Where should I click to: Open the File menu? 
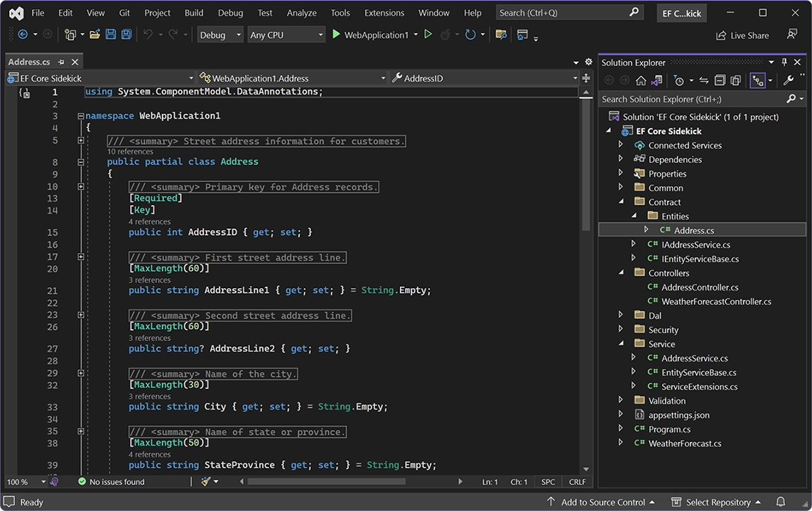coord(38,13)
